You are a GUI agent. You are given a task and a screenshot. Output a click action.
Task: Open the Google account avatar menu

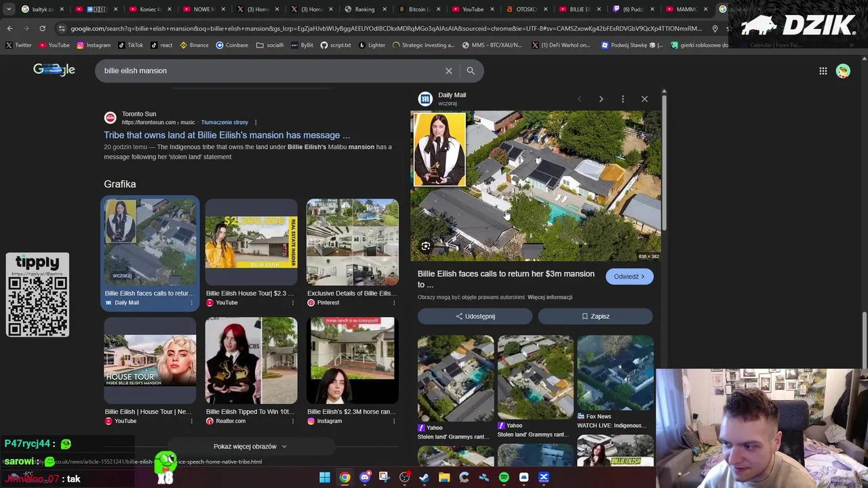(x=843, y=70)
